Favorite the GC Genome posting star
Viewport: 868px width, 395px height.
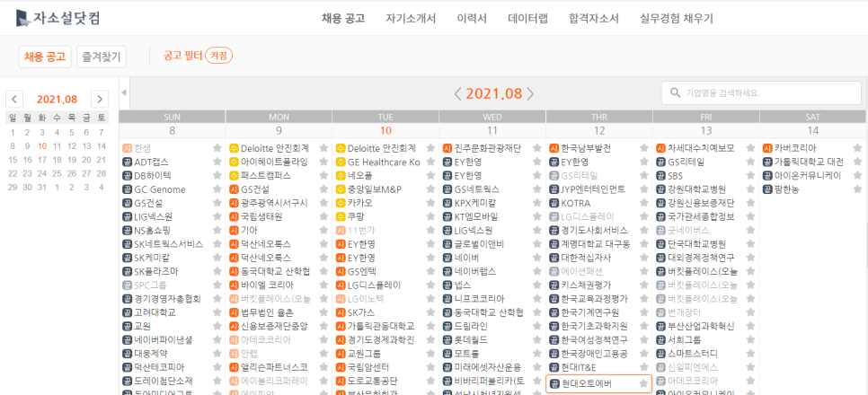coord(217,189)
